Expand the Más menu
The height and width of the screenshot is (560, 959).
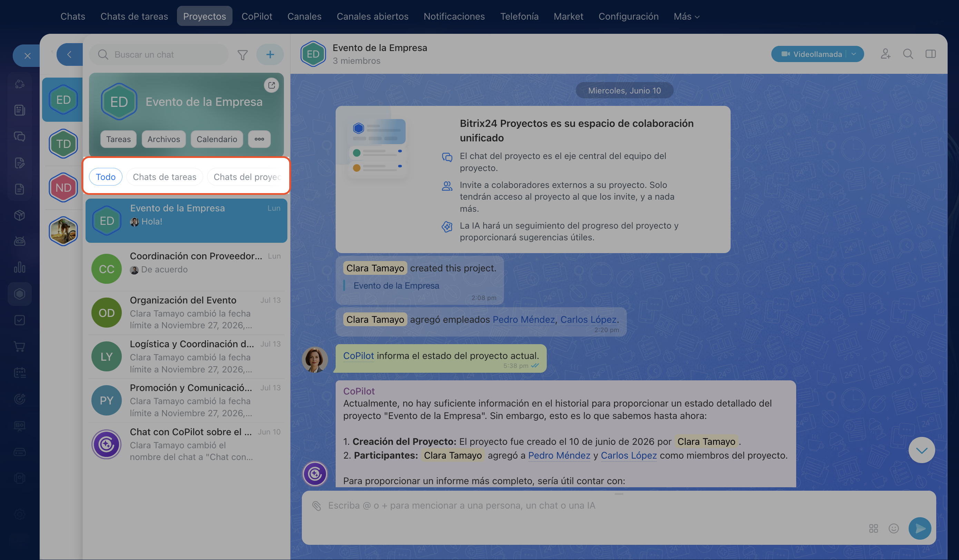click(x=686, y=16)
